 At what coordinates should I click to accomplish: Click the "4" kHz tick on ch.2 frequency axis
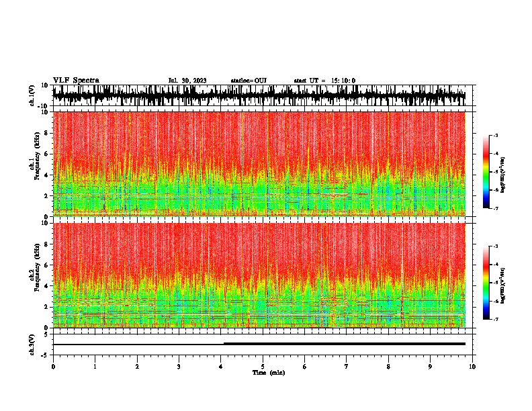47,286
